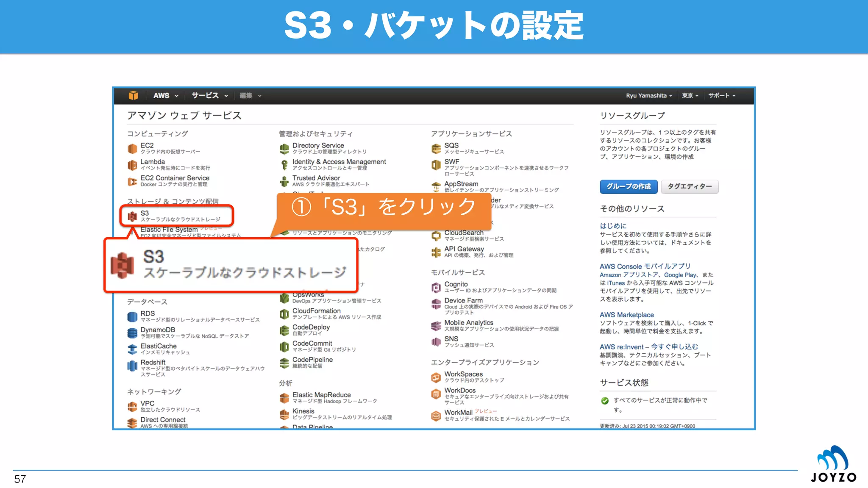The image size is (868, 488).
Task: Click the SQS icon
Action: point(436,149)
